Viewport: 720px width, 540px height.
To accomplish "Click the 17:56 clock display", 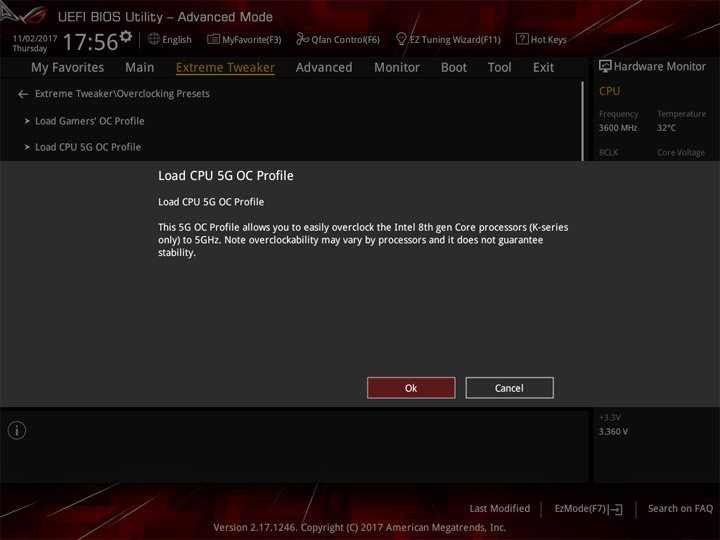I will [90, 42].
